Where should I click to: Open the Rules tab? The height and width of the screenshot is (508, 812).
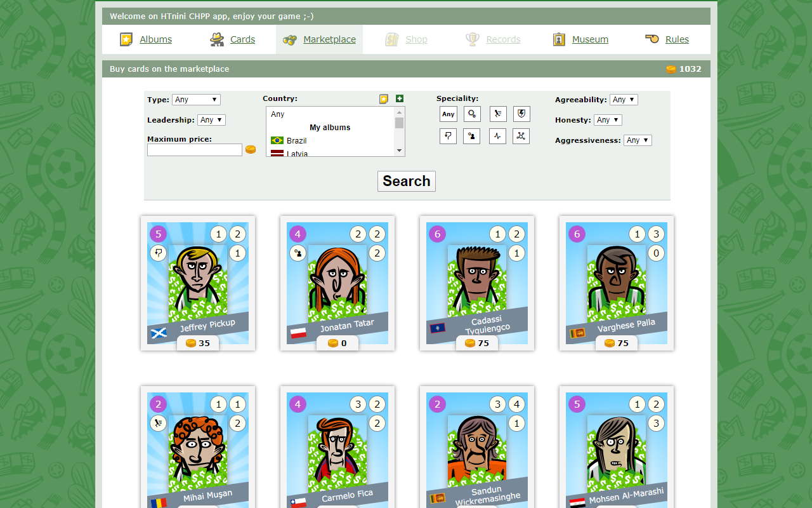tap(667, 39)
